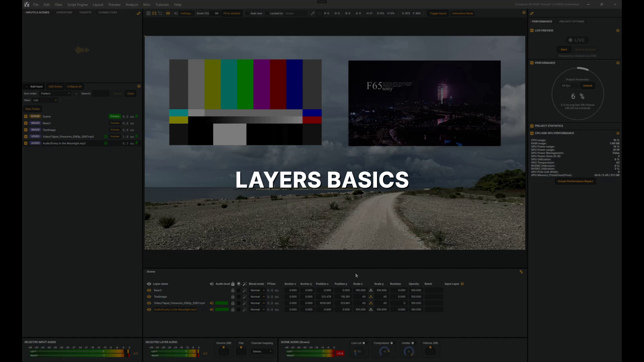Click Preview button for Scene input
Image resolution: width=644 pixels, height=362 pixels.
[x=115, y=116]
